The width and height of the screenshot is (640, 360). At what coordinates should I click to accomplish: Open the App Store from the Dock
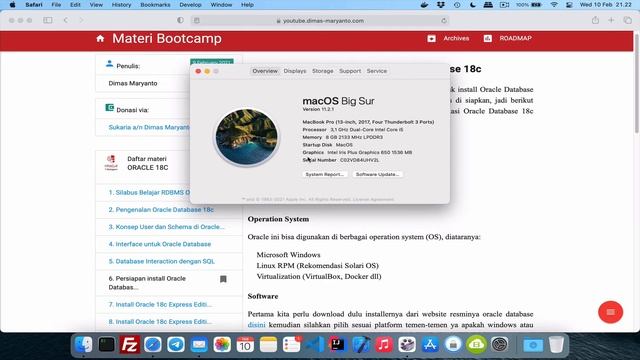pyautogui.click(x=430, y=345)
